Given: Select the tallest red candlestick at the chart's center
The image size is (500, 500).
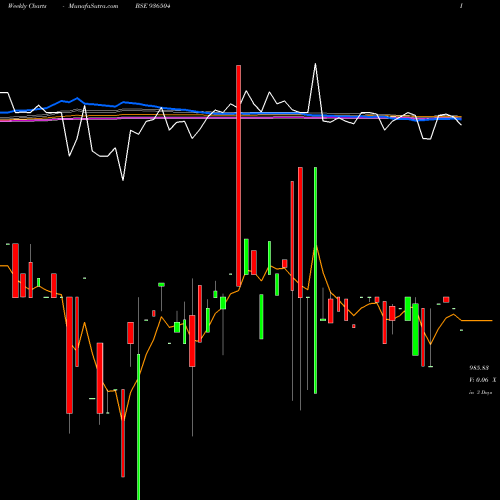Looking at the screenshot, I should pyautogui.click(x=238, y=176).
